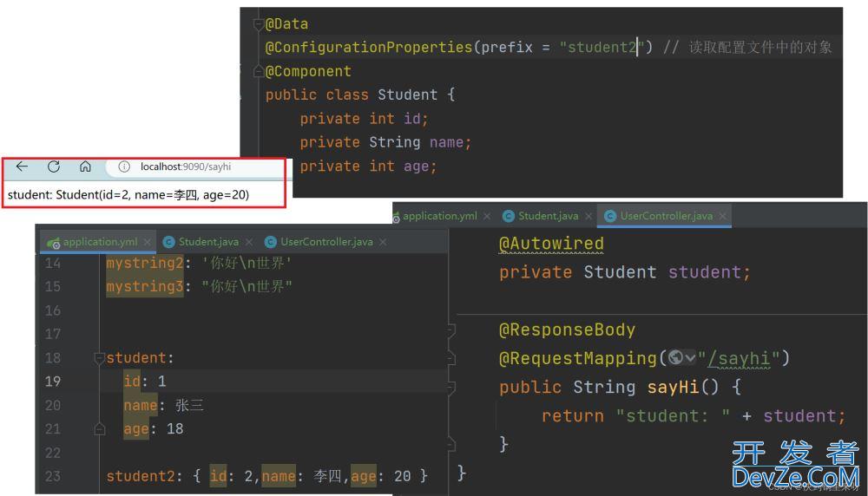Click fold end marker of sayHi method
Screen dimensions: 868x496
point(451,443)
